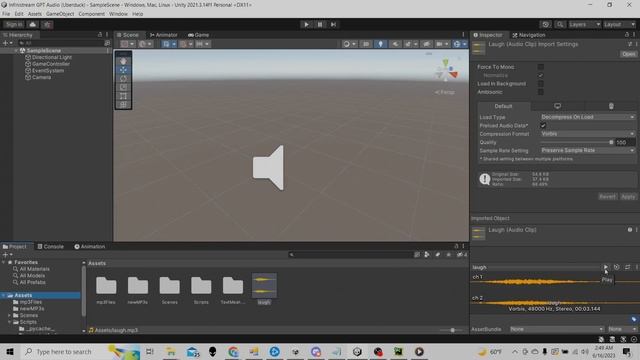Viewport: 640px width, 360px height.
Task: Select the Transform tool
Action: click(123, 104)
